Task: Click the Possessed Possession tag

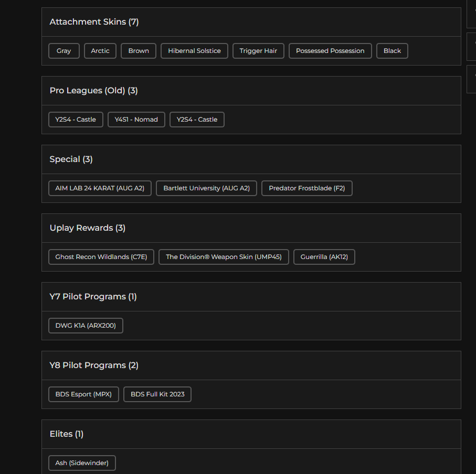Action: (330, 51)
